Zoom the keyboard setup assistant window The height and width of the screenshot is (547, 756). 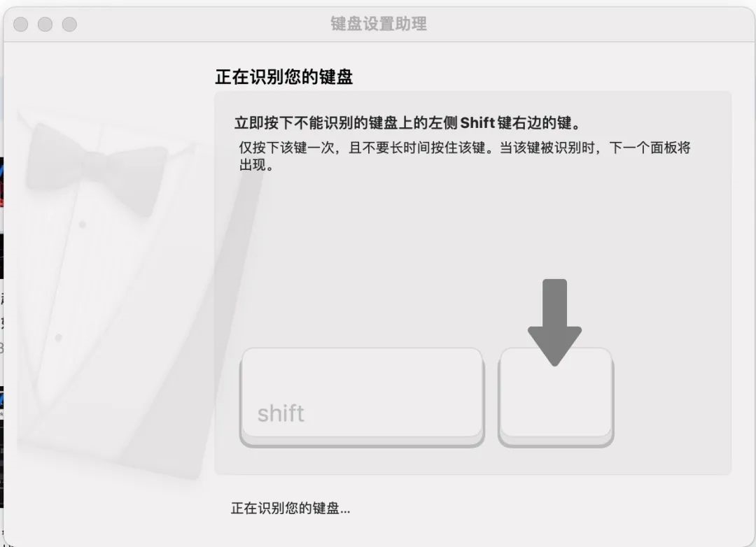point(69,24)
